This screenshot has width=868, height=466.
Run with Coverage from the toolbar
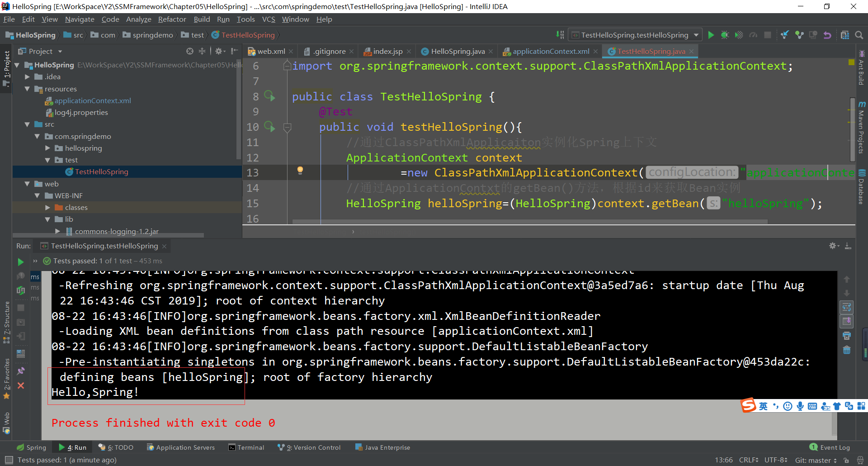[x=739, y=35]
